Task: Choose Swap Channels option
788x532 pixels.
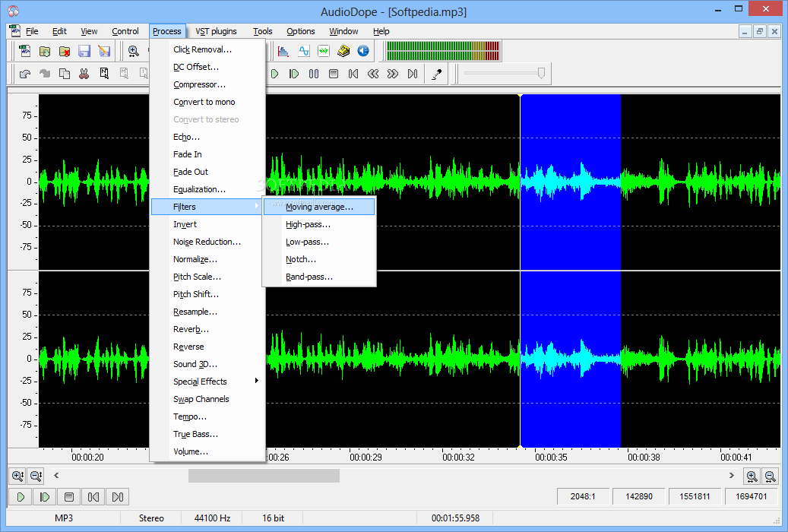Action: pyautogui.click(x=207, y=399)
